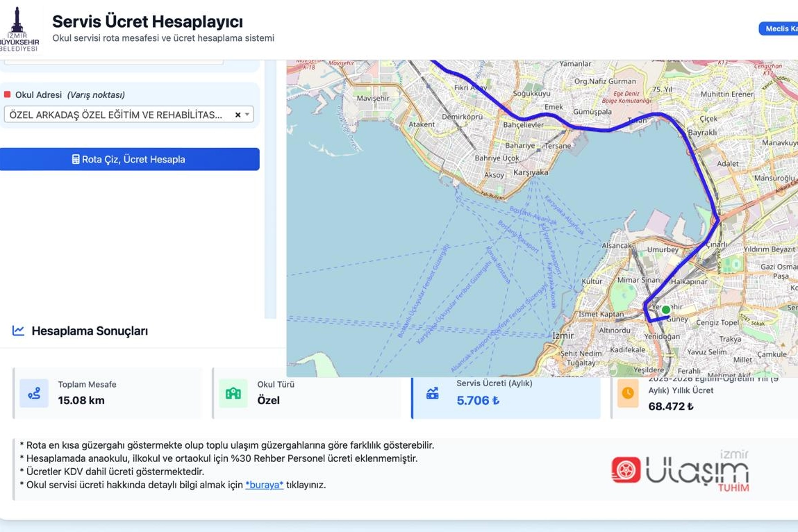The height and width of the screenshot is (532, 798).
Task: Select the route distance icon on Toplam Mesafe card
Action: (x=35, y=393)
